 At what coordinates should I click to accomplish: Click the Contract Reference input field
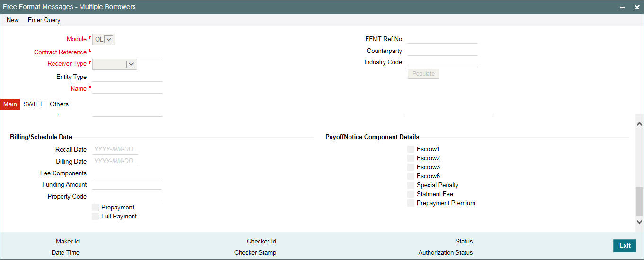click(127, 52)
